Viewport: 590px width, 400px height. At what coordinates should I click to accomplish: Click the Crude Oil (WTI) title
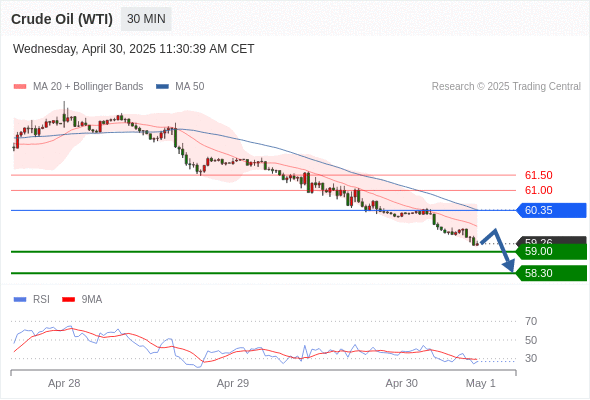click(x=62, y=19)
